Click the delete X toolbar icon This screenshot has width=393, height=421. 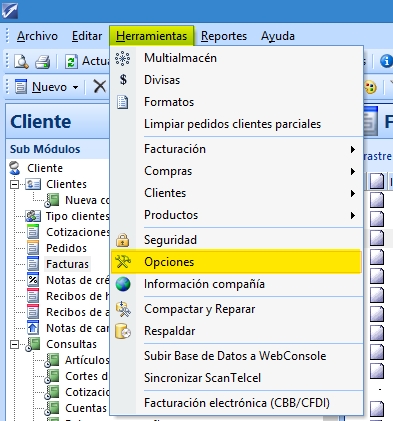coord(99,87)
